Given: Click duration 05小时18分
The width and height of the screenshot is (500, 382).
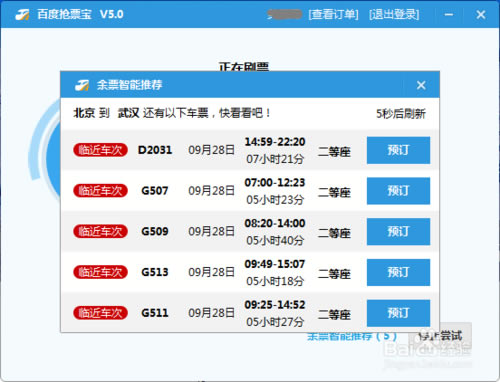Looking at the screenshot, I should [275, 281].
